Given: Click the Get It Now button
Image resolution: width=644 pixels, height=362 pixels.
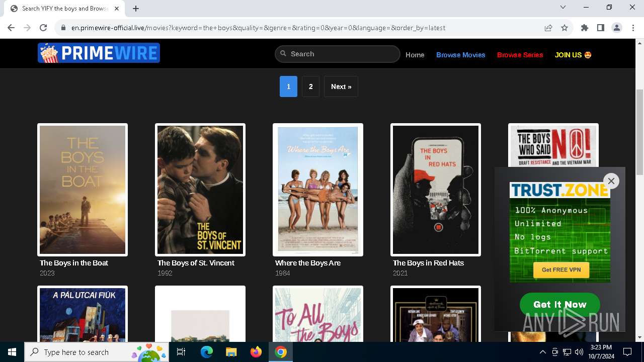Looking at the screenshot, I should coord(560,304).
